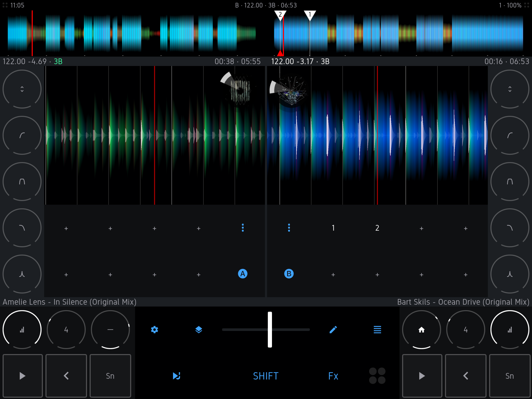The image size is (532, 399).
Task: Toggle the left deck Sn button
Action: 110,376
